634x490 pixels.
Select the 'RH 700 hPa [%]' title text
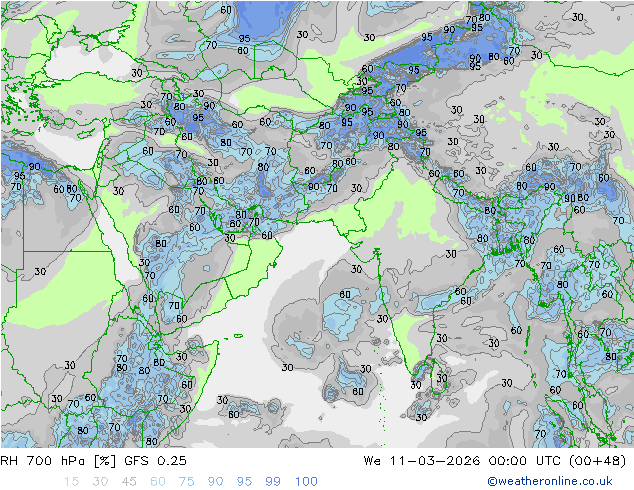(58, 461)
